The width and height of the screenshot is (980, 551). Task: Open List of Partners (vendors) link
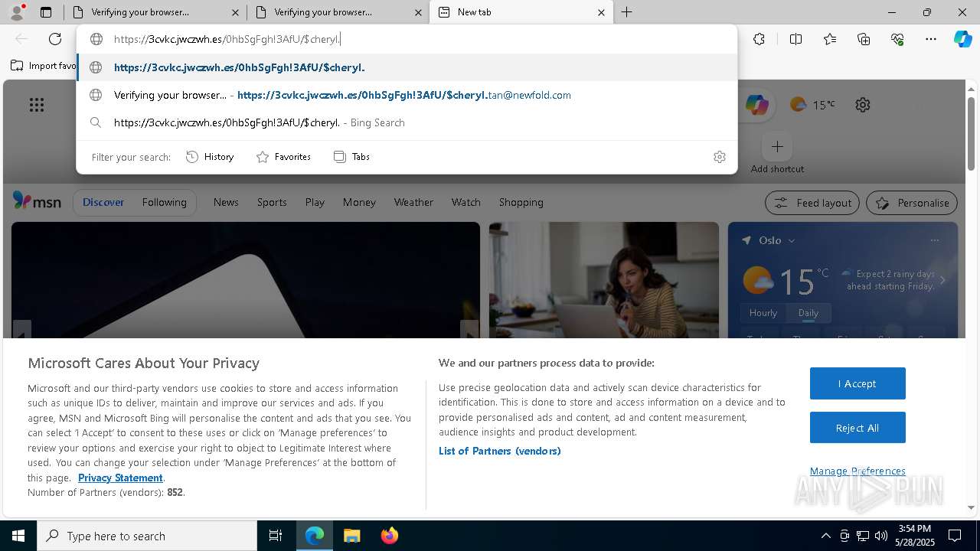click(x=500, y=451)
